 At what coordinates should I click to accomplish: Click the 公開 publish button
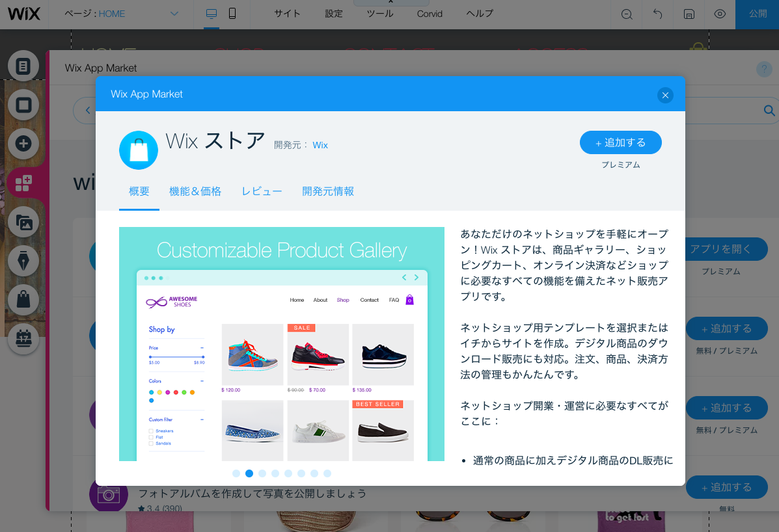pos(757,14)
